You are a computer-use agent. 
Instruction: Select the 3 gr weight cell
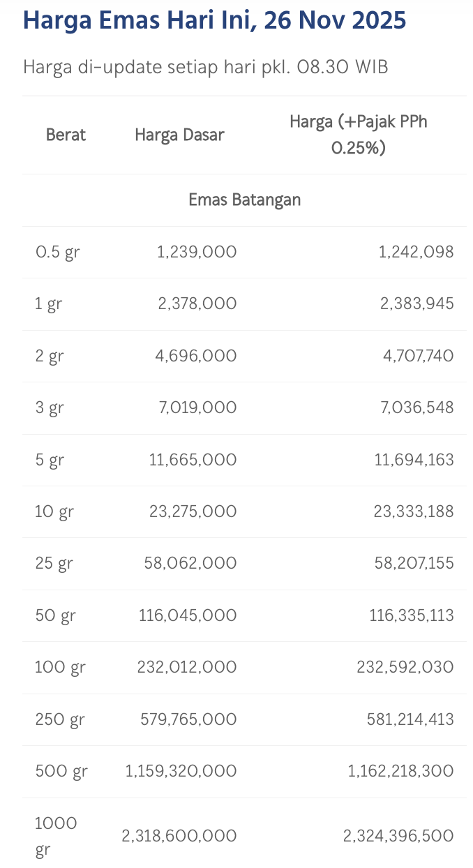49,407
